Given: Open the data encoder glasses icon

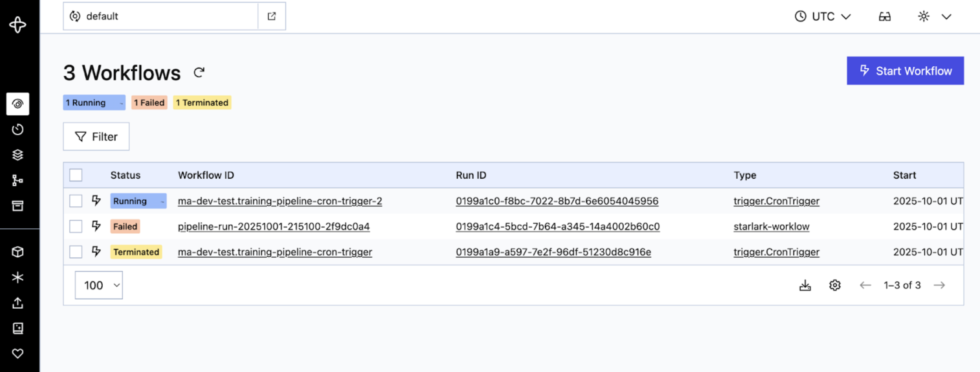Looking at the screenshot, I should [885, 16].
